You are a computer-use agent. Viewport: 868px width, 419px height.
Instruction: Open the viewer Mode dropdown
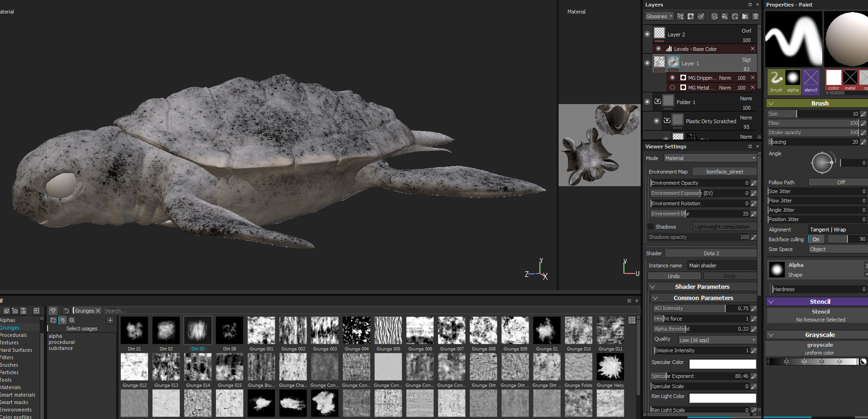coord(710,158)
